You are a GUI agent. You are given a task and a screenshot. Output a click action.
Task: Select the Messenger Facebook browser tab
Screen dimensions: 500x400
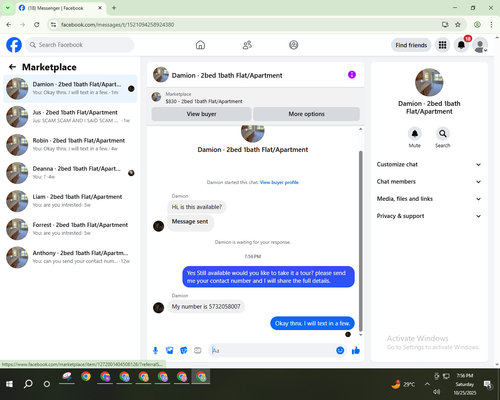click(x=60, y=8)
